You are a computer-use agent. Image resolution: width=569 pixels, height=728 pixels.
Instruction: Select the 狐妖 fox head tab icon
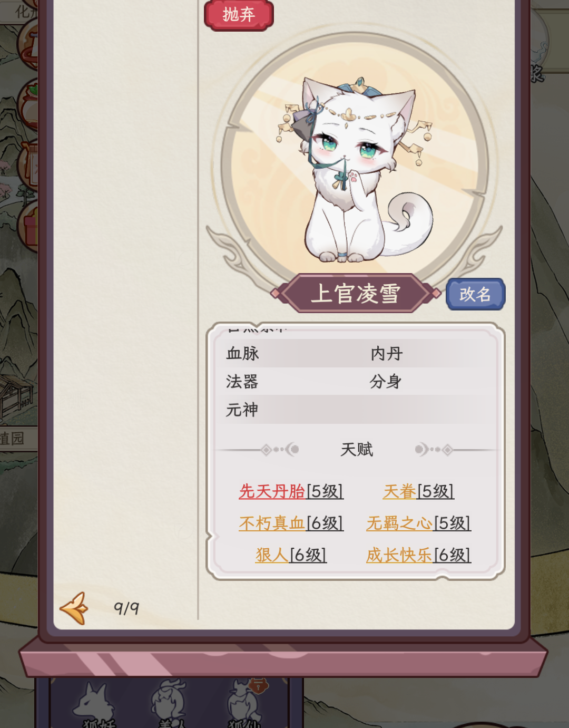(x=95, y=705)
